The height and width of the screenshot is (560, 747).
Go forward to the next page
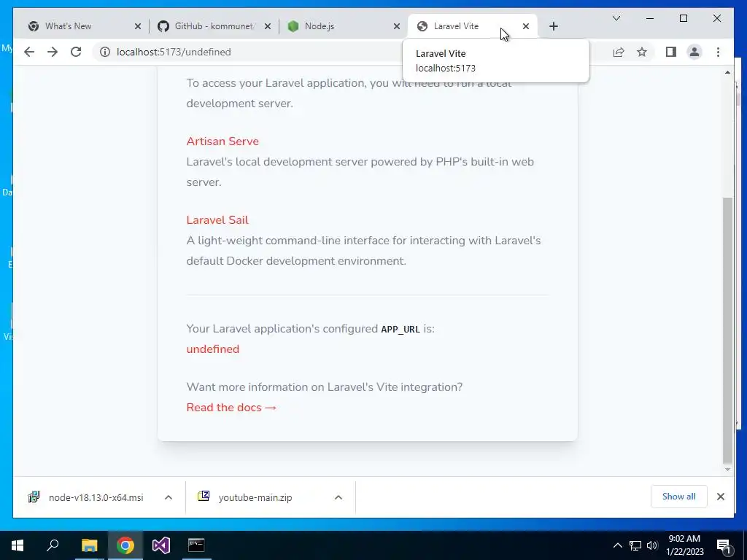click(x=53, y=52)
